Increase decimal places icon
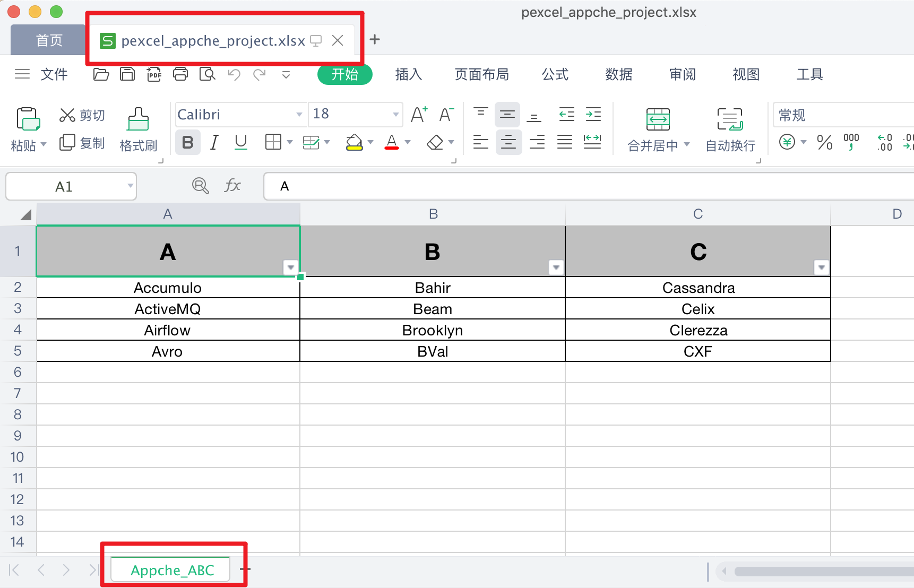This screenshot has width=914, height=588. [x=885, y=142]
